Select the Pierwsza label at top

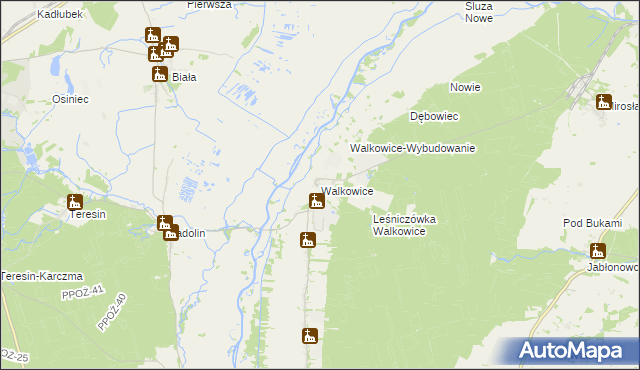(x=209, y=5)
